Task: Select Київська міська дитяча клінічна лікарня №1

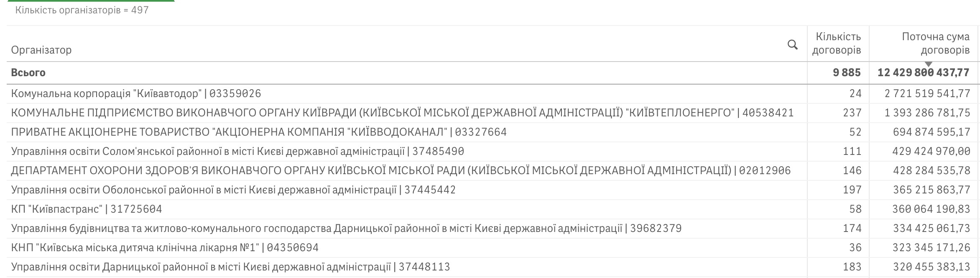Action: click(x=164, y=247)
